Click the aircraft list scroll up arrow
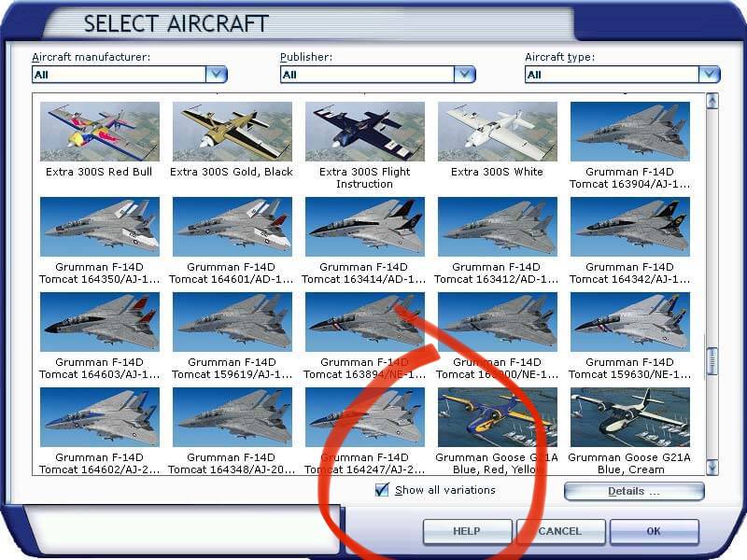This screenshot has width=747, height=560. pyautogui.click(x=712, y=101)
